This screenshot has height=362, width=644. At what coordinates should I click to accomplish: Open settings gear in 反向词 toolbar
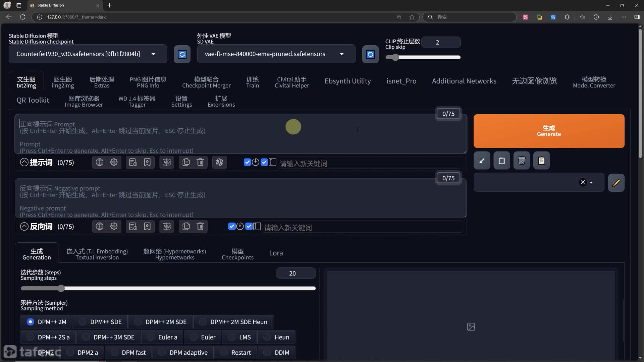(x=114, y=226)
